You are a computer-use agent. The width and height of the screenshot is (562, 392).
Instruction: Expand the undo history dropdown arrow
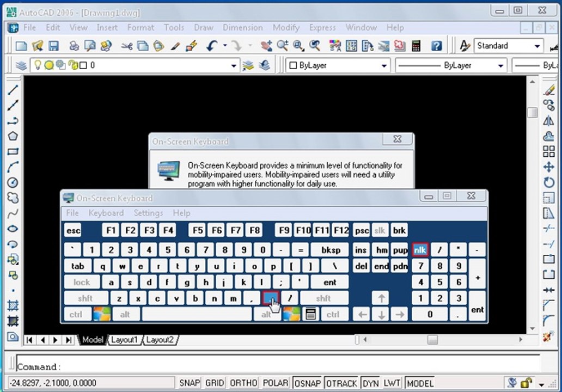(225, 46)
